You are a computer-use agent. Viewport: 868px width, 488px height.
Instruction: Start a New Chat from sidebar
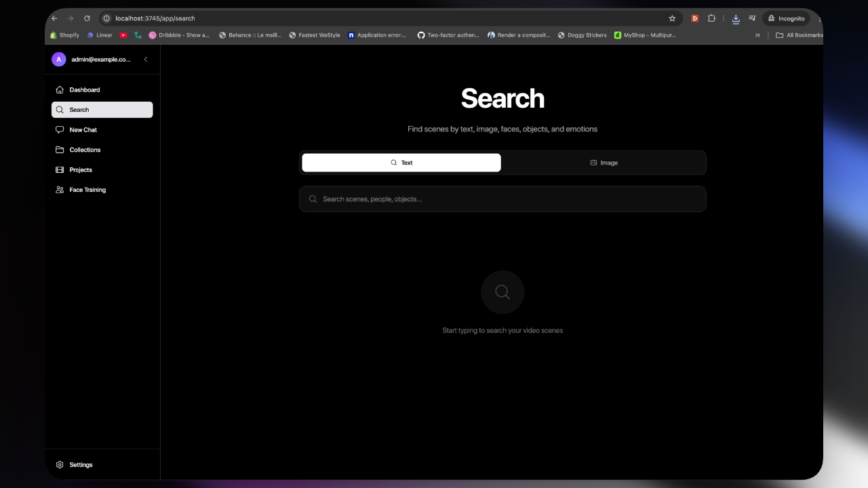[102, 129]
